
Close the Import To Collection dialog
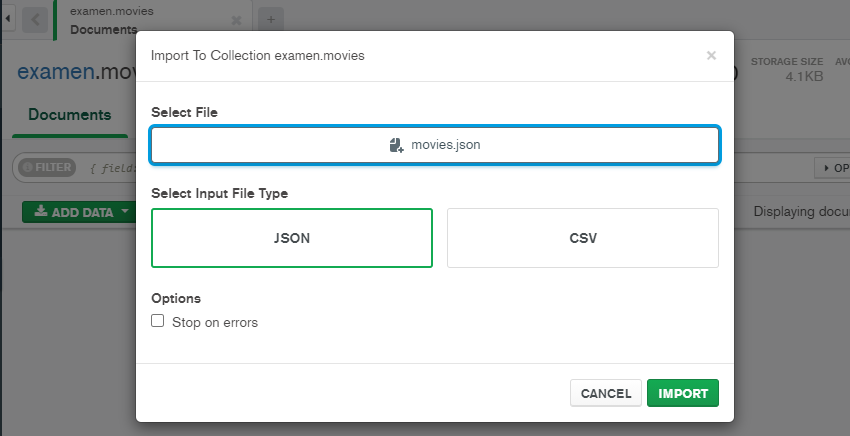[x=711, y=55]
